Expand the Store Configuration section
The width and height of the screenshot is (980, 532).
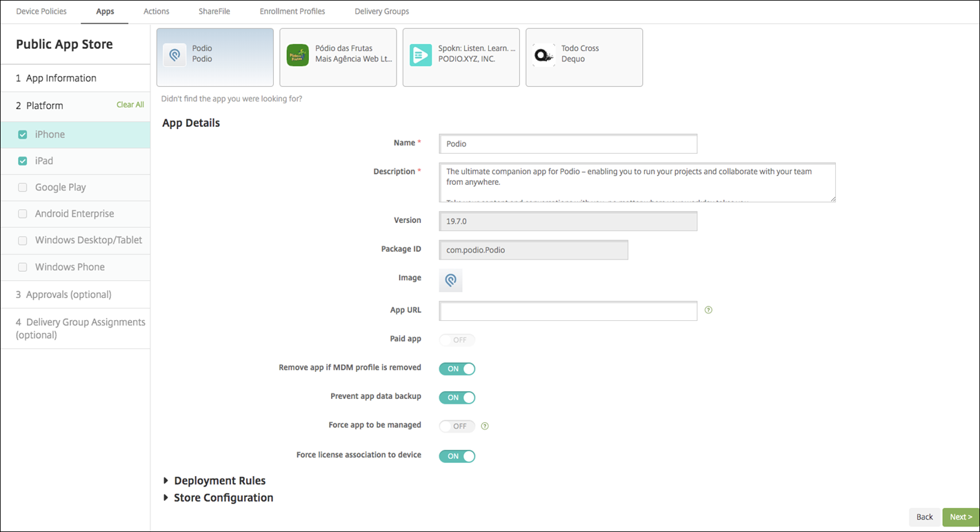[x=218, y=497]
